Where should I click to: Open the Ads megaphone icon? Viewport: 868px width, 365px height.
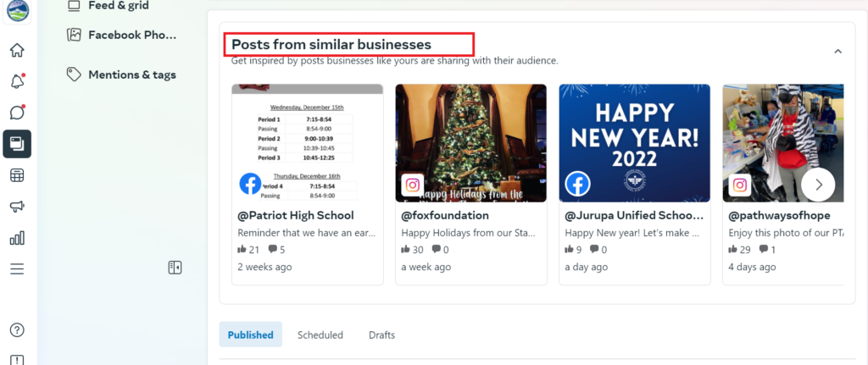coord(17,207)
